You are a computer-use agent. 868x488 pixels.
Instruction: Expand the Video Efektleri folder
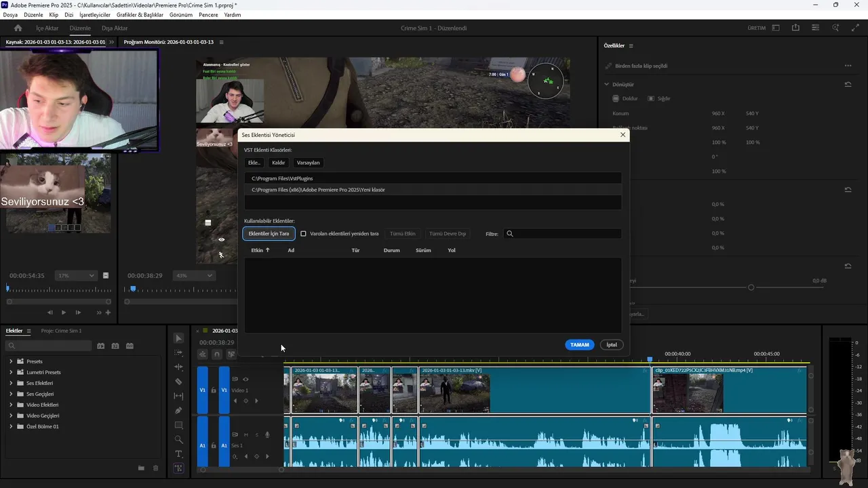[x=11, y=405]
